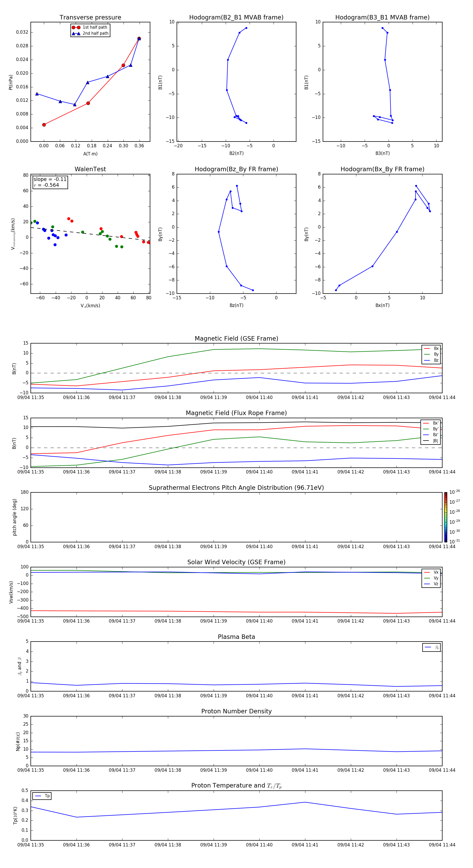Click the 'WalenTest' plot title
The image size is (473, 868).
point(90,169)
